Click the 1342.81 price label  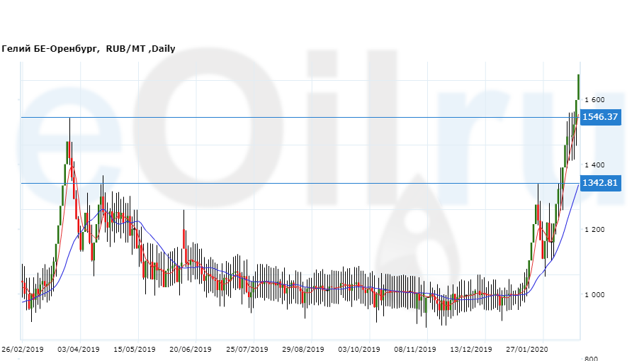pos(600,183)
